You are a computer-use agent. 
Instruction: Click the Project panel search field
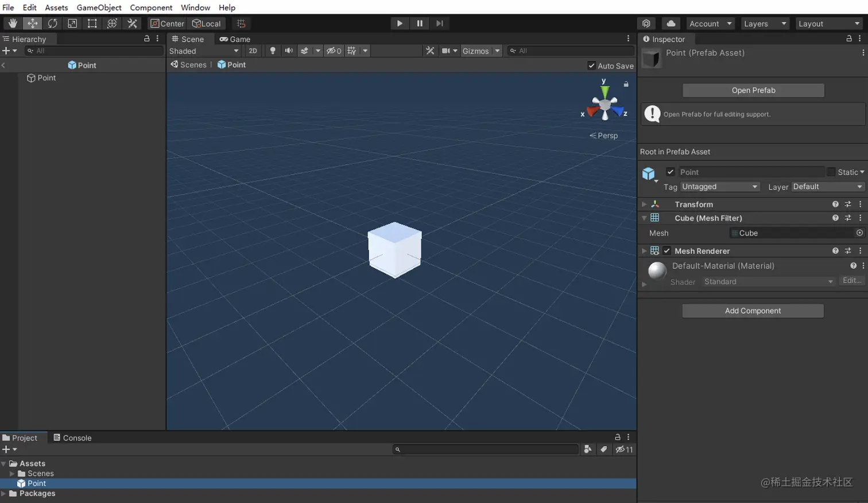pos(487,450)
